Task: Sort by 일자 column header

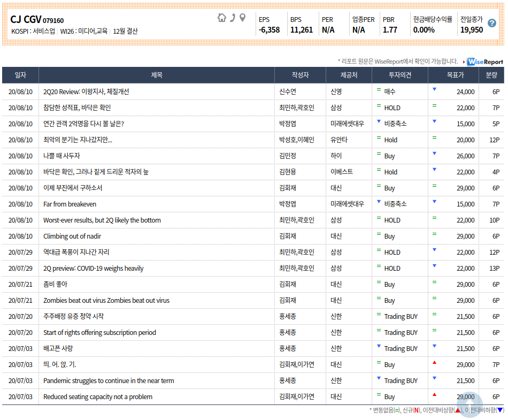Action: tap(20, 75)
